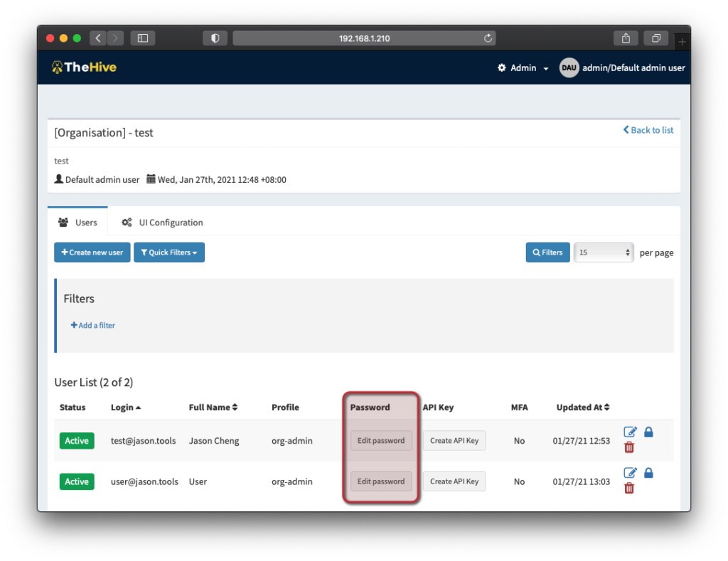Image resolution: width=728 pixels, height=561 pixels.
Task: Click admin/Default admin user name
Action: pos(633,68)
